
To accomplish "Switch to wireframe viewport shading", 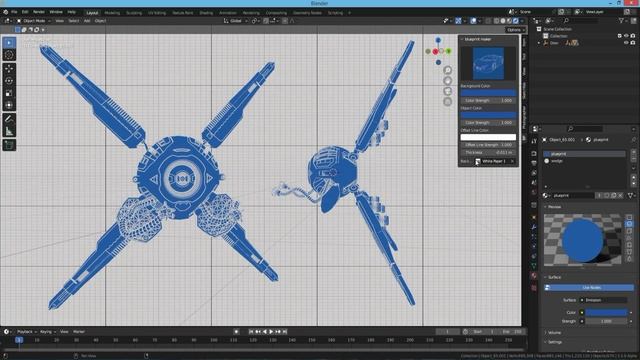I will [x=497, y=21].
